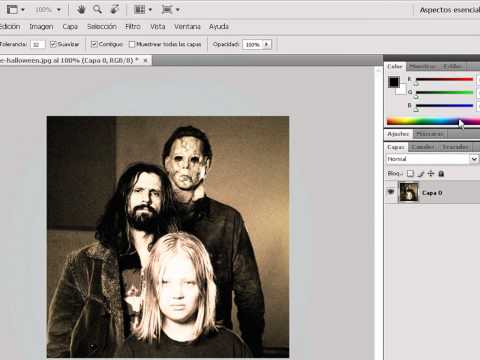
Task: Open the Normal blend mode dropdown
Action: tap(432, 159)
